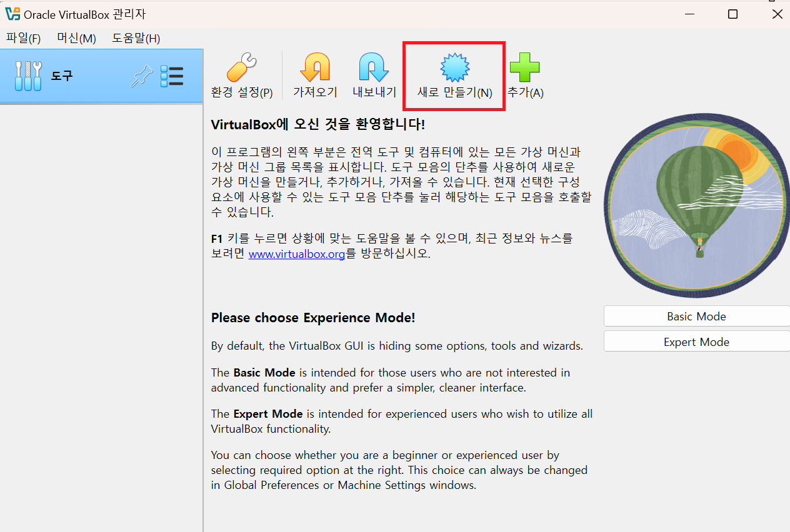Open the 머신(M) menu

76,38
